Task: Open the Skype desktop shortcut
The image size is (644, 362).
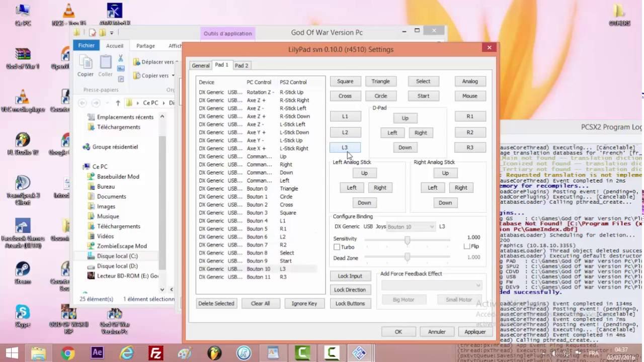Action: pyautogui.click(x=23, y=315)
